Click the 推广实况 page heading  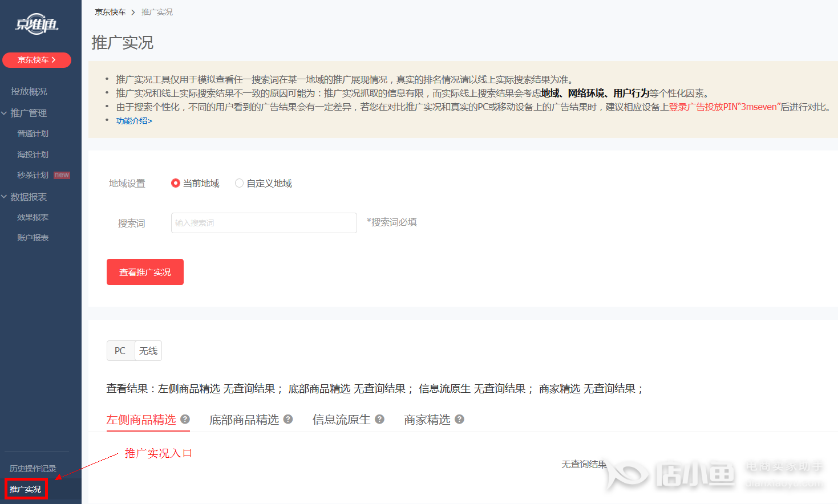tap(122, 43)
